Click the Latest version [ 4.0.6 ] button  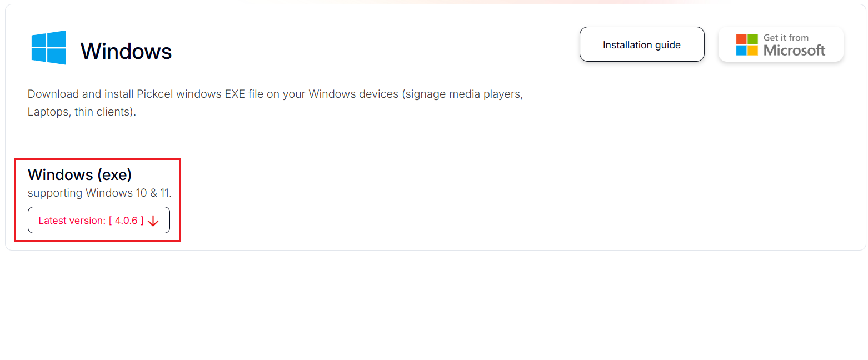pyautogui.click(x=98, y=220)
